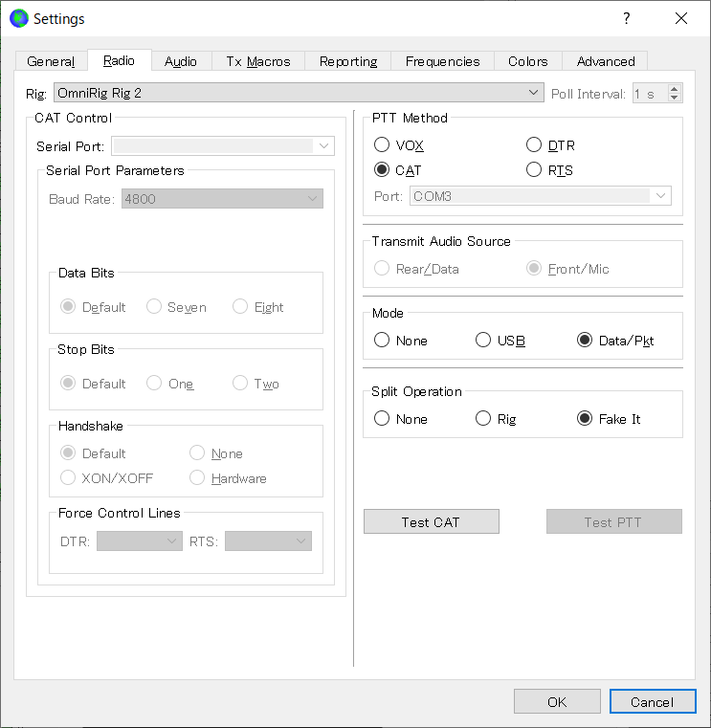The image size is (711, 728).
Task: Open the Colors tab
Action: click(x=527, y=61)
